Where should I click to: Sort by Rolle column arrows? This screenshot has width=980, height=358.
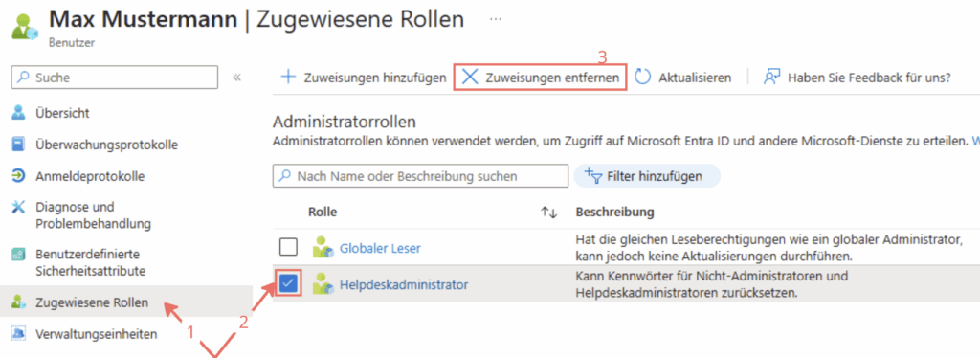click(x=548, y=213)
